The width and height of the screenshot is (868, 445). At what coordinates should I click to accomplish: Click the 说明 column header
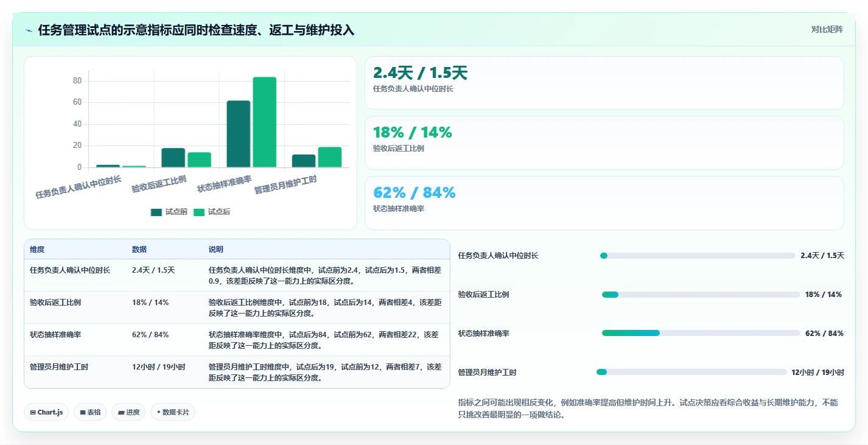pos(216,250)
